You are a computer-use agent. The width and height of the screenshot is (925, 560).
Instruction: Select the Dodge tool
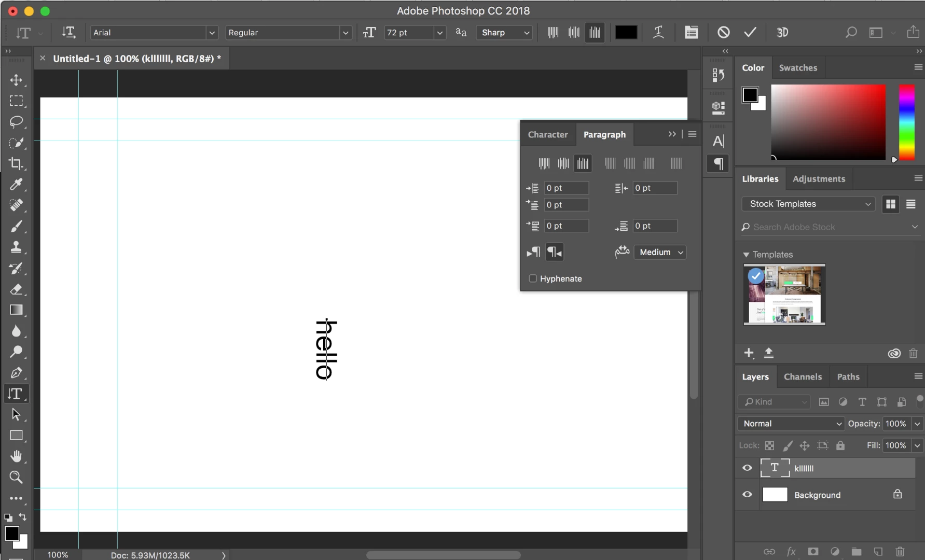click(x=16, y=352)
